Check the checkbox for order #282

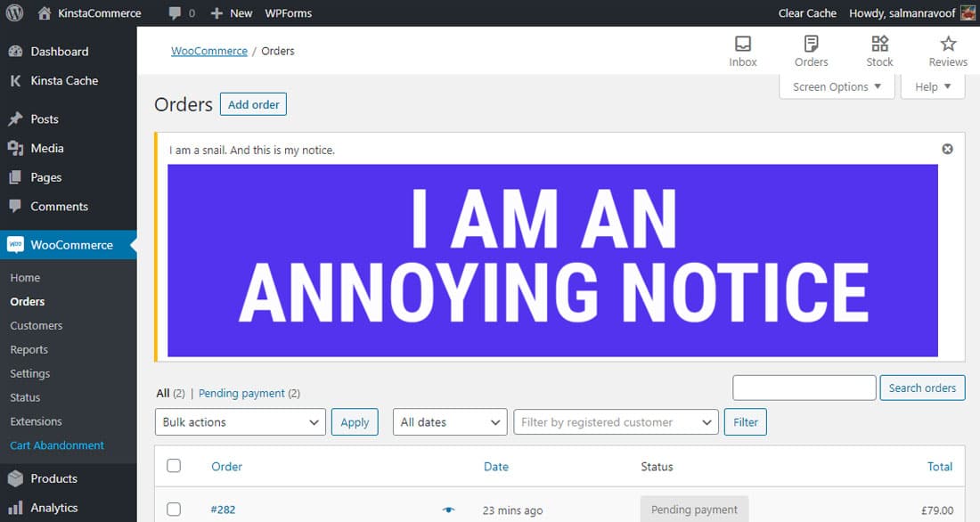click(174, 509)
